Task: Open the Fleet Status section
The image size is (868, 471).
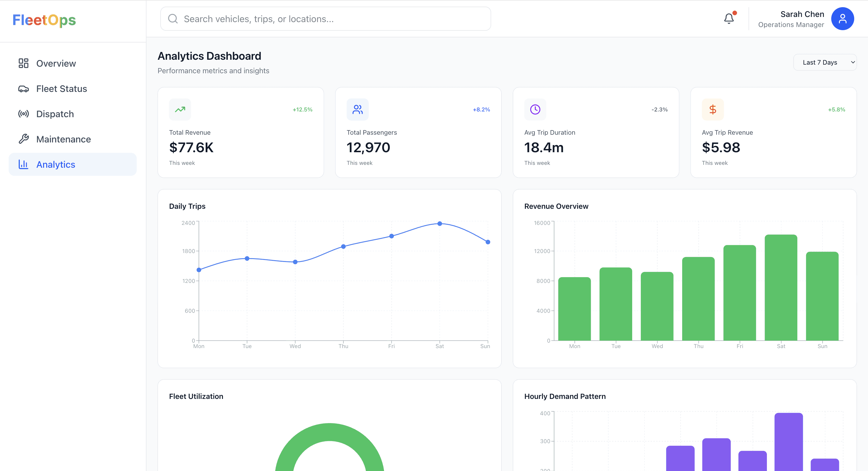Action: (x=61, y=89)
